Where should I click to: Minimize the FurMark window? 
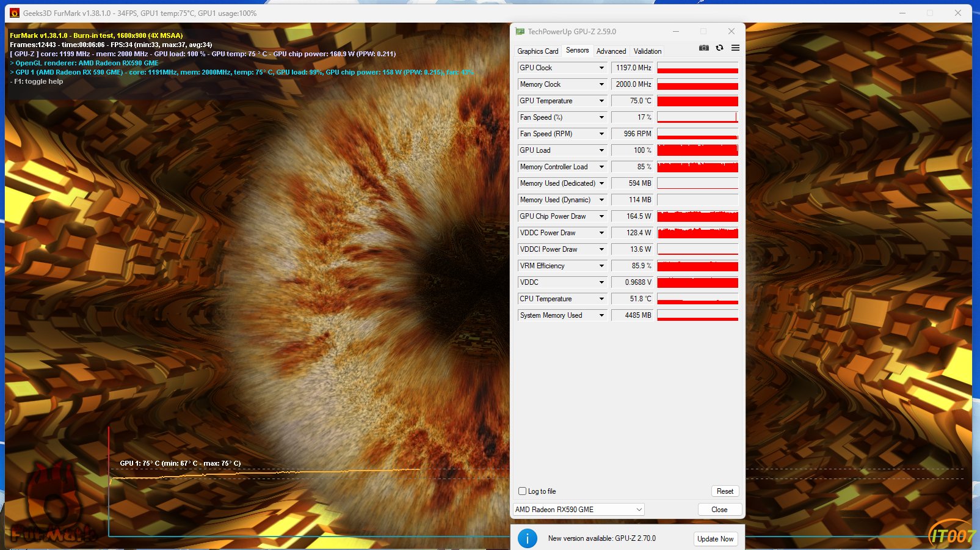tap(902, 13)
